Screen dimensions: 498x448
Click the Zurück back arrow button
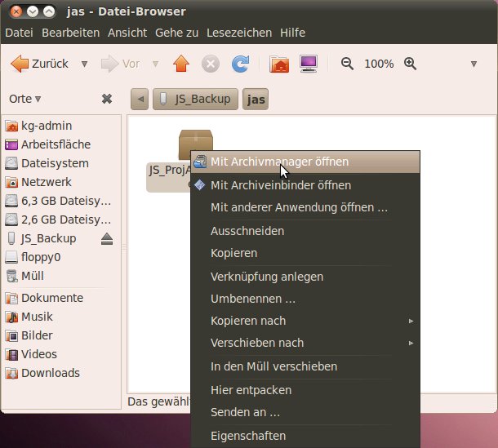(x=39, y=64)
